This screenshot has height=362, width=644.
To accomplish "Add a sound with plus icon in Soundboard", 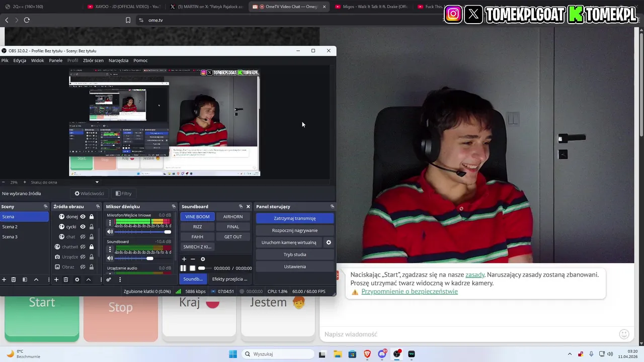I will tap(184, 259).
